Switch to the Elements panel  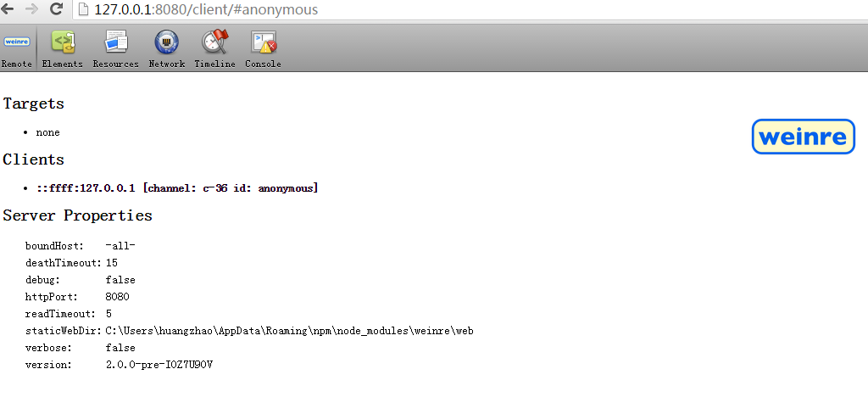point(63,48)
